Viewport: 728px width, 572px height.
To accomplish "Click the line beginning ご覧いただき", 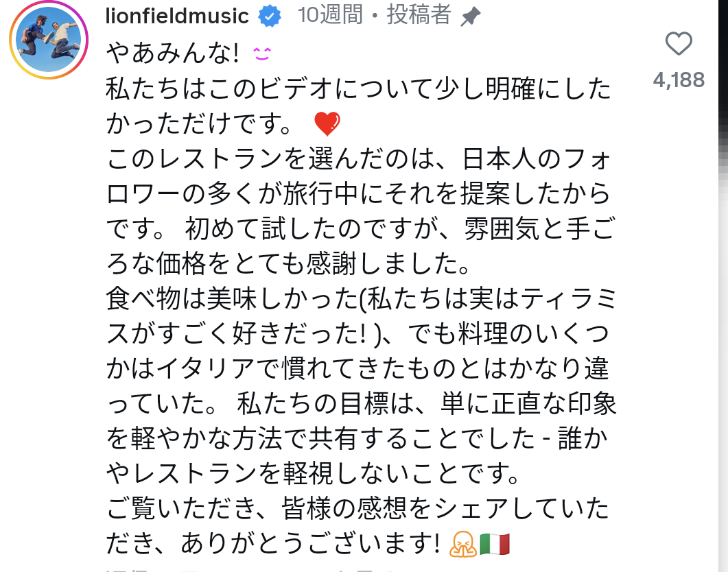I will tap(357, 509).
